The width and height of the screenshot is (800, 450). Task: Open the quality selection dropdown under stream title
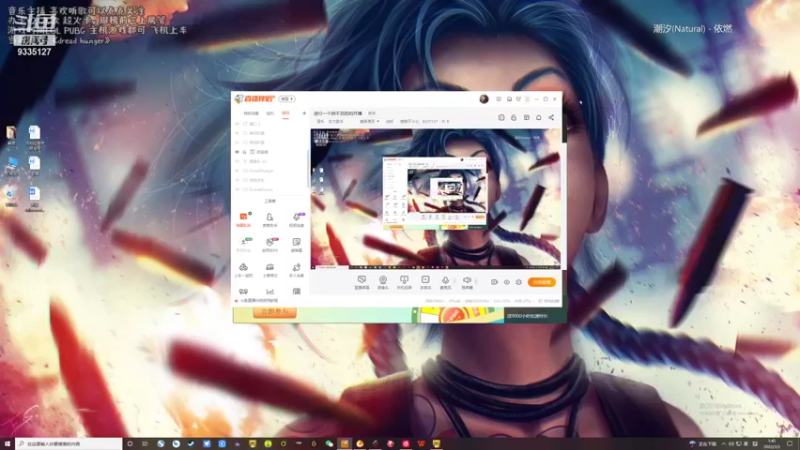click(x=369, y=121)
